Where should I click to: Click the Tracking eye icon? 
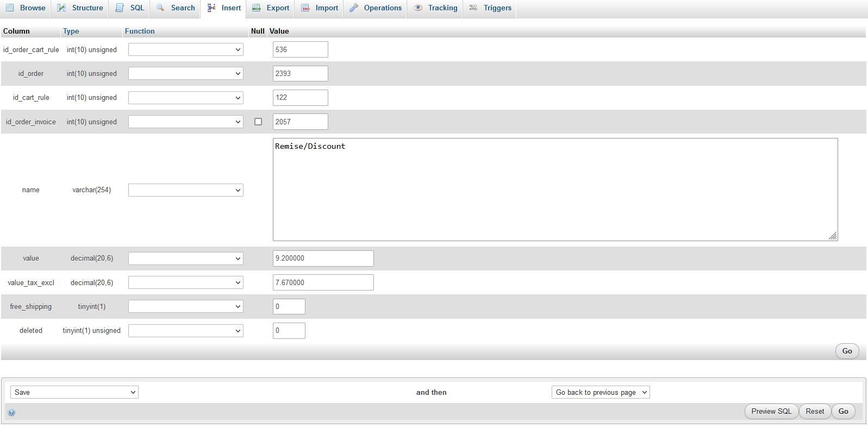click(418, 8)
